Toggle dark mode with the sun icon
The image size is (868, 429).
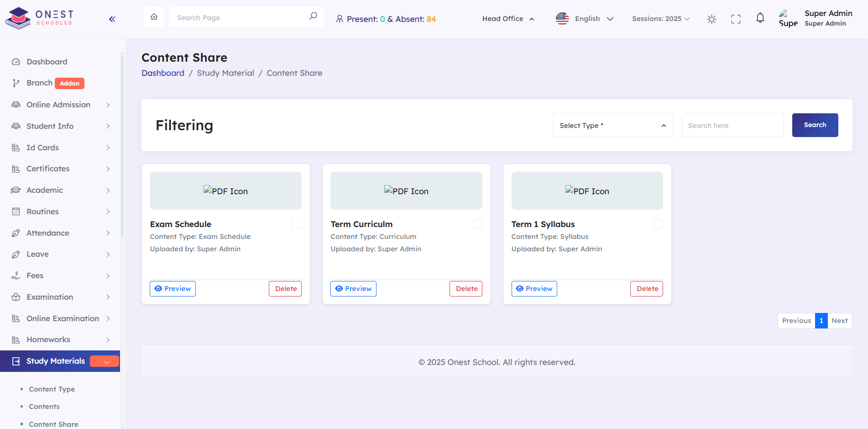(711, 19)
